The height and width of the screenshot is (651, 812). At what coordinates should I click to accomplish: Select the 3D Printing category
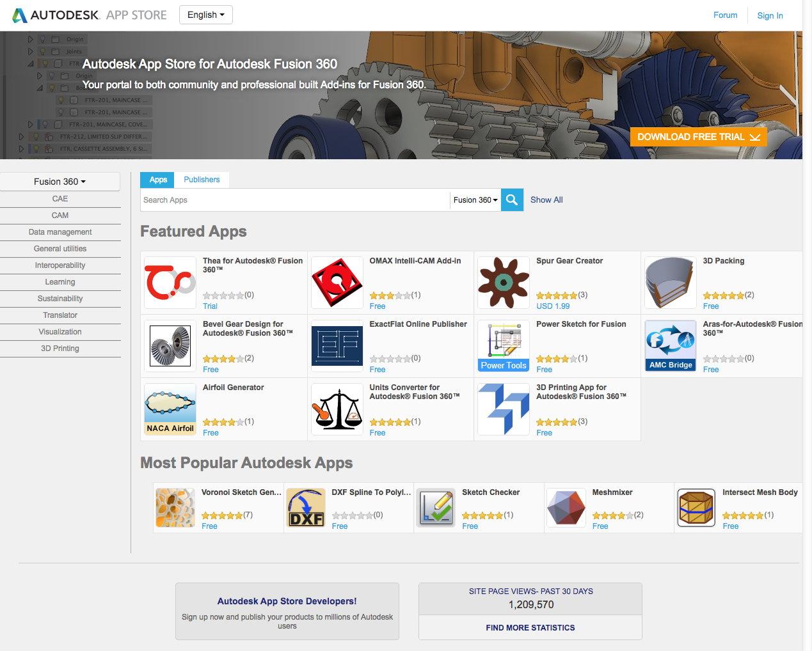pos(60,349)
